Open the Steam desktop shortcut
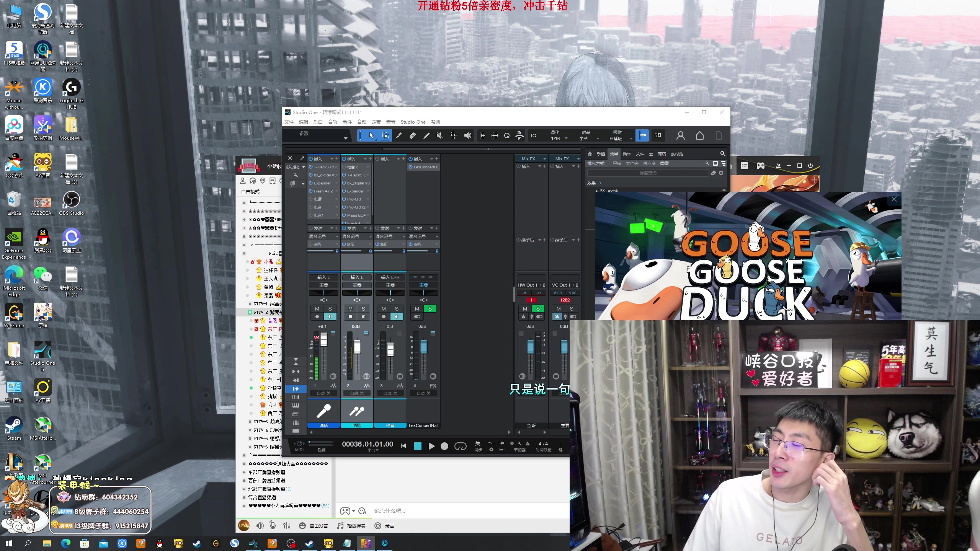 pyautogui.click(x=14, y=429)
